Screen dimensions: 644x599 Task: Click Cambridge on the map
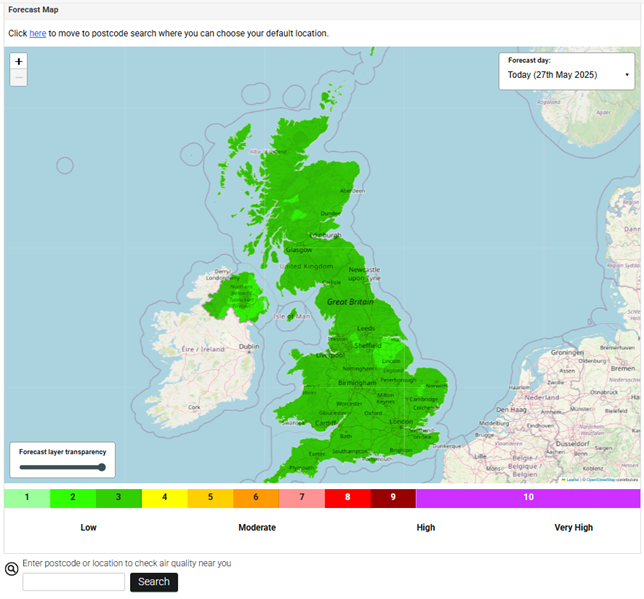pyautogui.click(x=423, y=399)
